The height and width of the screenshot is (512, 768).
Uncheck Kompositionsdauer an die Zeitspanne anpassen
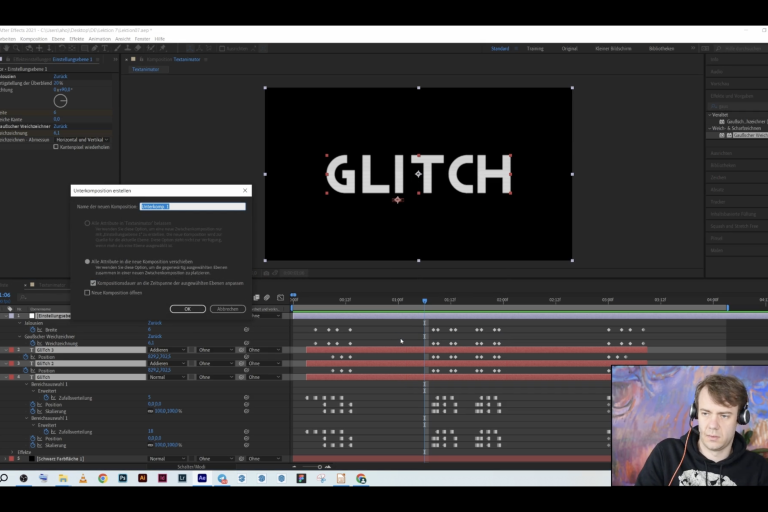point(94,283)
